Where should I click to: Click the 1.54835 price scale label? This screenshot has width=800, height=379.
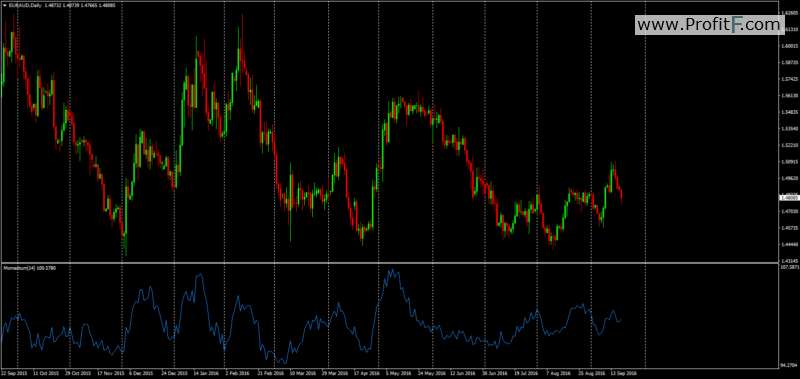[790, 112]
